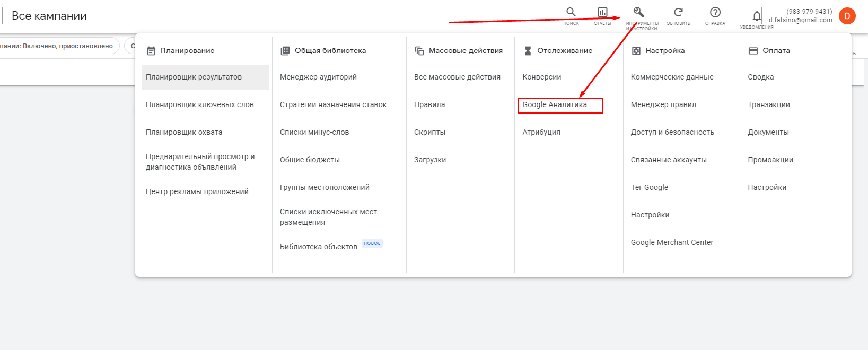Screen dimensions: 868x350
Task: Open Менеджер аудиторий in shared library
Action: pyautogui.click(x=318, y=77)
